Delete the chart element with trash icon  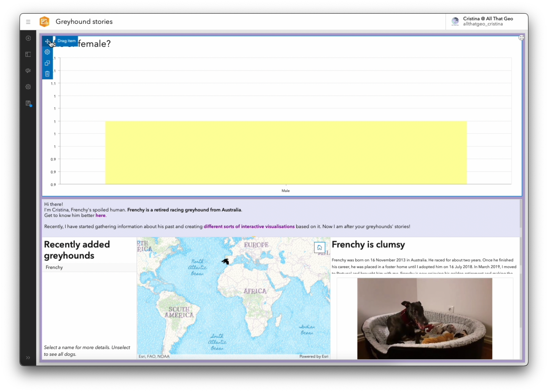coord(47,74)
